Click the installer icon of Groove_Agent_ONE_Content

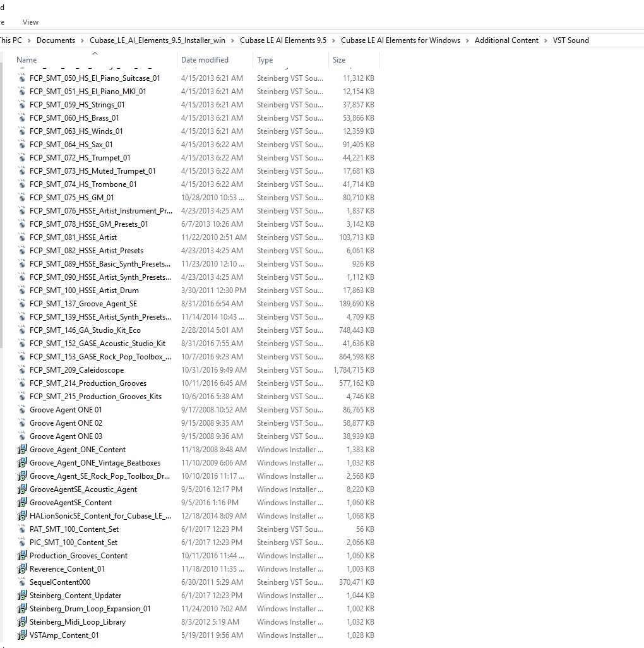click(x=22, y=449)
